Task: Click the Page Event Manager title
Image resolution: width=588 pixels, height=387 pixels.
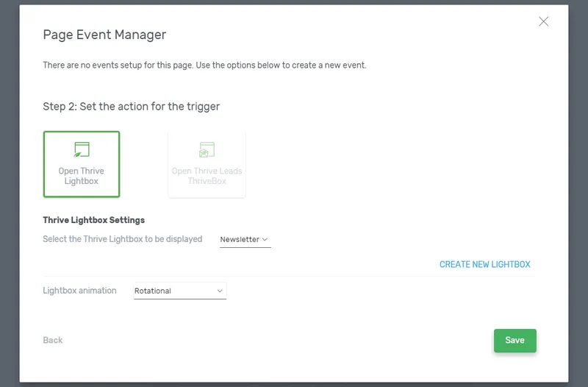Action: coord(104,35)
